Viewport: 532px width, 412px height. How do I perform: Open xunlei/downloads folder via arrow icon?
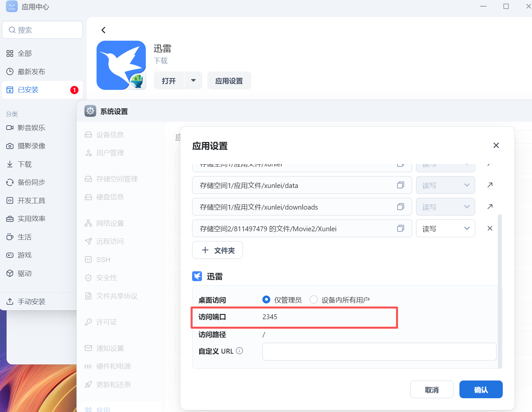[x=490, y=207]
